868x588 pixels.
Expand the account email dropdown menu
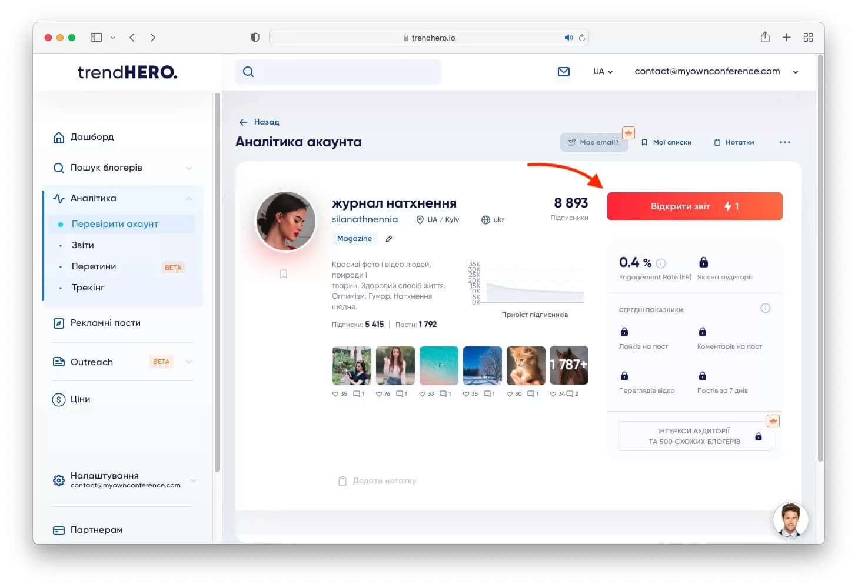795,72
